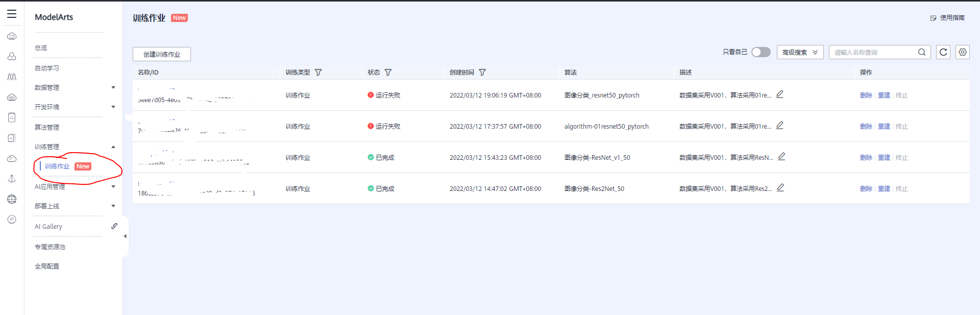Select 训练作业 in the sidebar
Viewport: 980px width, 315px height.
57,166
